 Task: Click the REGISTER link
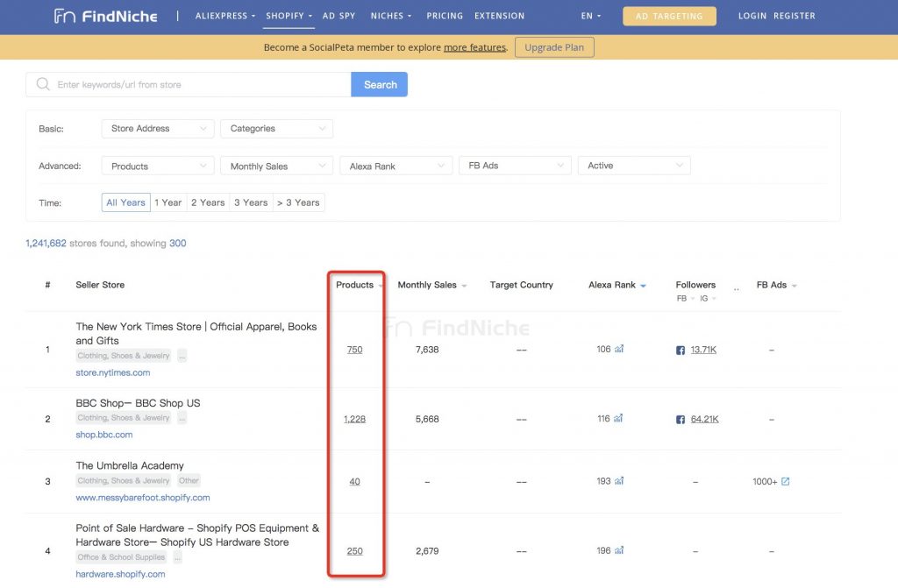pyautogui.click(x=795, y=16)
